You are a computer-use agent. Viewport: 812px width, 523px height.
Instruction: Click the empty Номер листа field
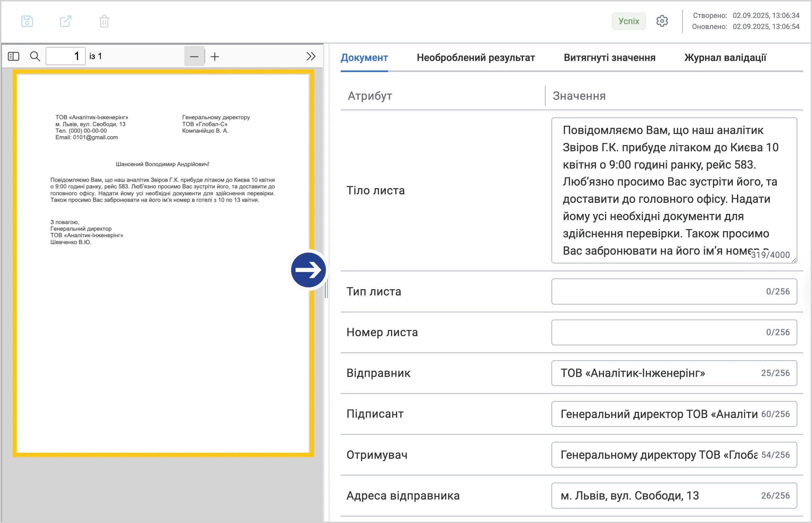(x=674, y=332)
